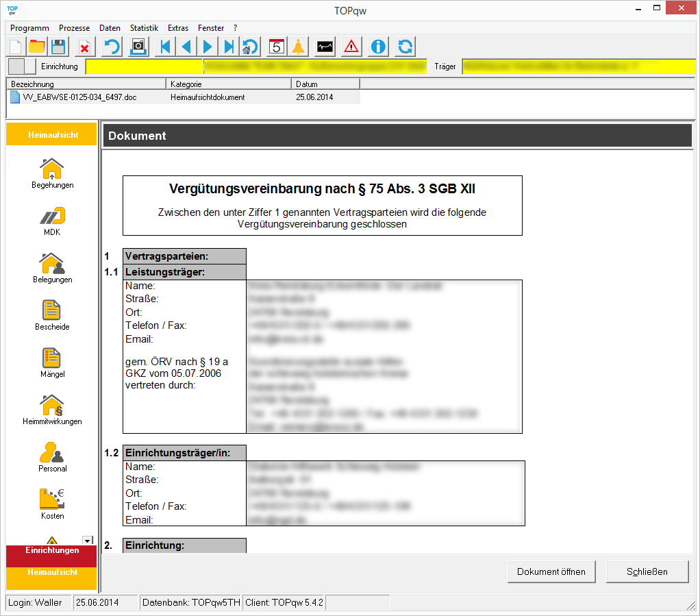Click the Save floppy disk toolbar icon
The width and height of the screenshot is (700, 616).
pyautogui.click(x=58, y=47)
